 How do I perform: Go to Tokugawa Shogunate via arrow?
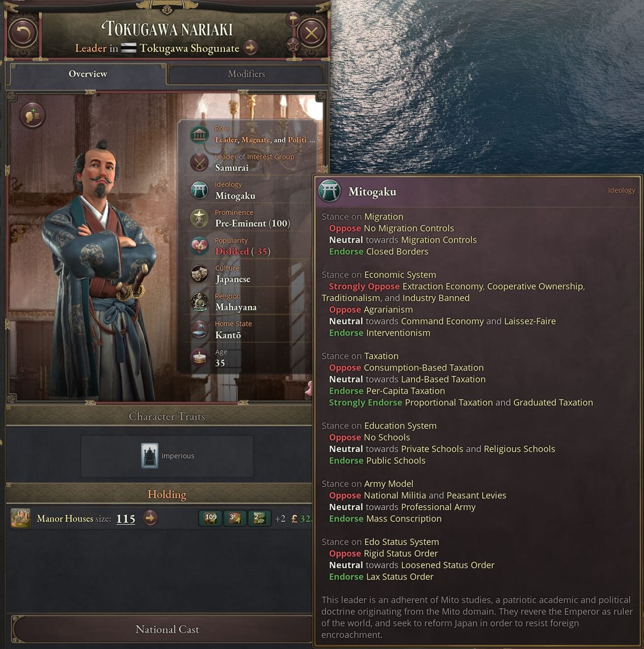click(251, 48)
